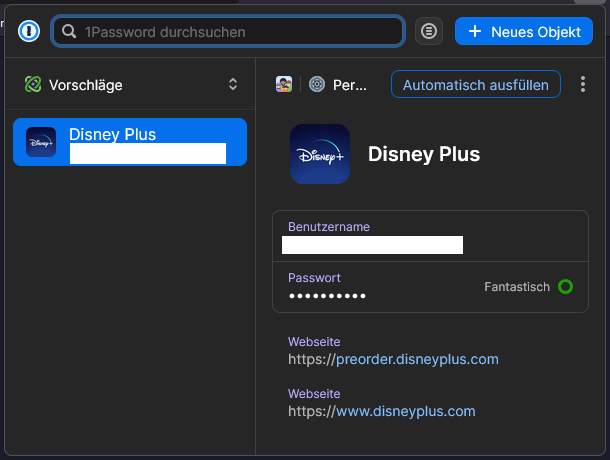This screenshot has height=460, width=610.
Task: Click the green password strength indicator
Action: coord(565,287)
